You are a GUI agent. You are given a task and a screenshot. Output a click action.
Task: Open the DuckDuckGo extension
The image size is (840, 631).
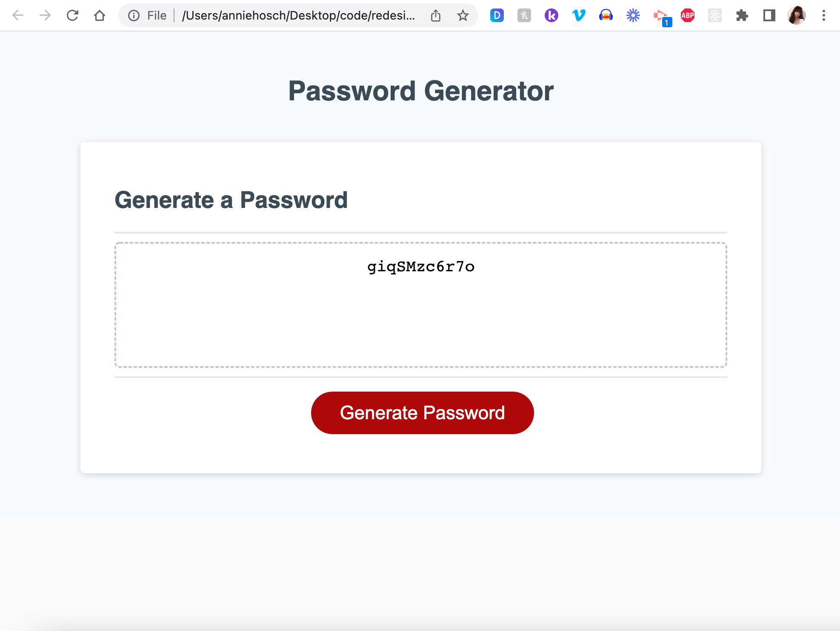[x=497, y=15]
